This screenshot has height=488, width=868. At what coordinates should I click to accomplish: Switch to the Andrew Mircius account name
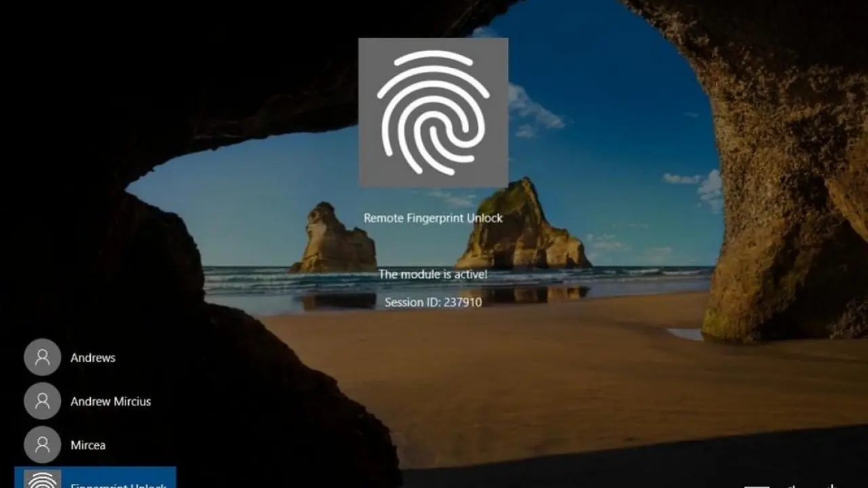(111, 402)
